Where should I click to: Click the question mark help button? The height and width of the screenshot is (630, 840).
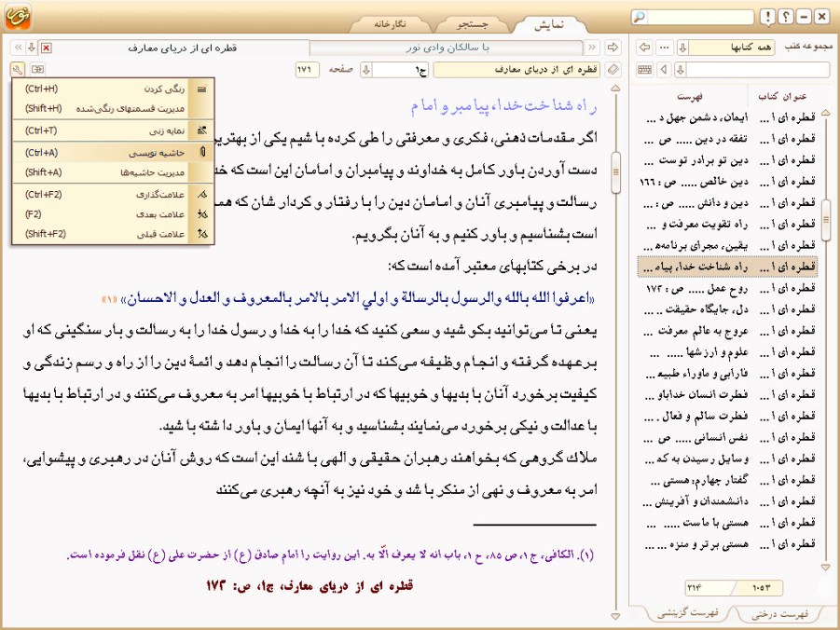tap(786, 17)
